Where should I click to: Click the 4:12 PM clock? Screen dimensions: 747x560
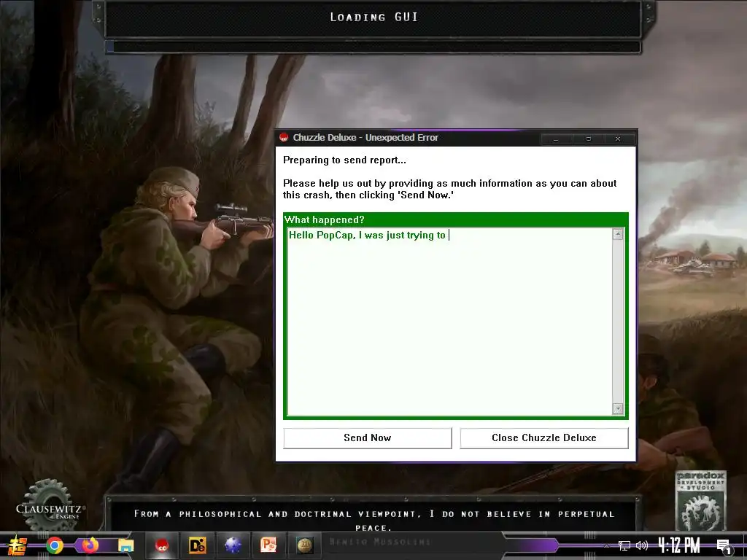click(680, 545)
